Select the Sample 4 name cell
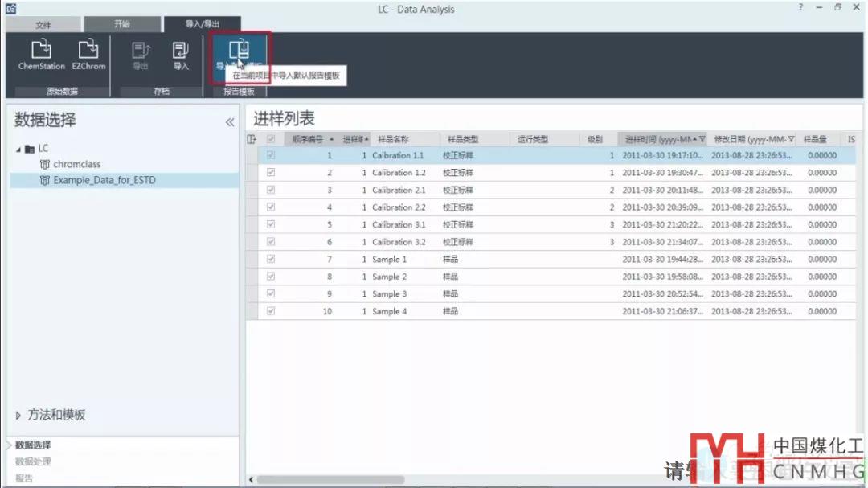 tap(389, 311)
